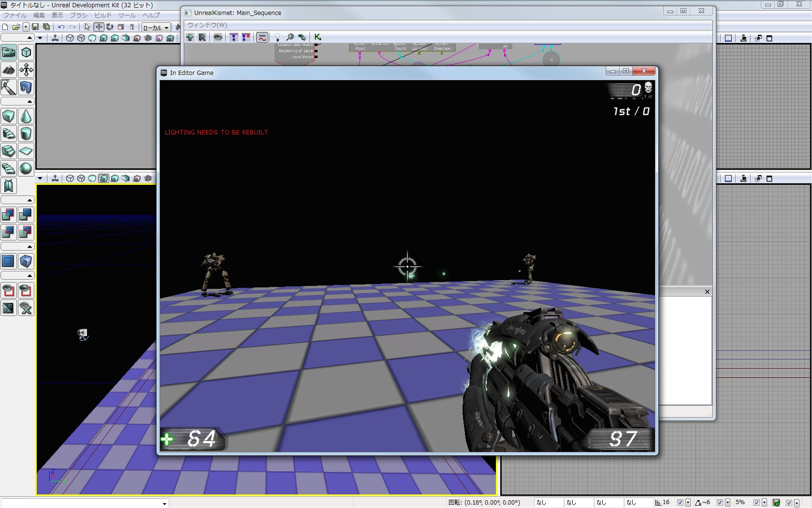Open ビルド menu
812x508 pixels.
click(103, 15)
